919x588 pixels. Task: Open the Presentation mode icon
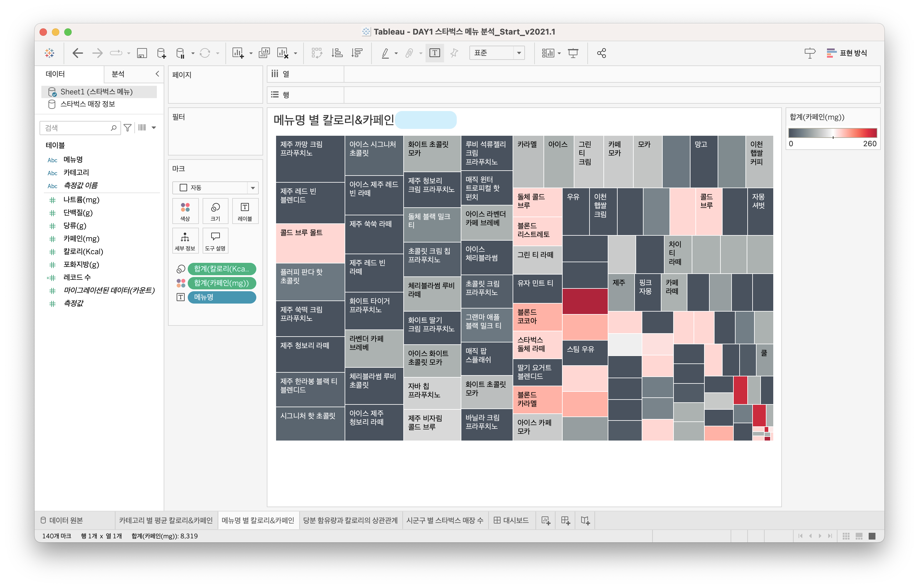point(573,53)
